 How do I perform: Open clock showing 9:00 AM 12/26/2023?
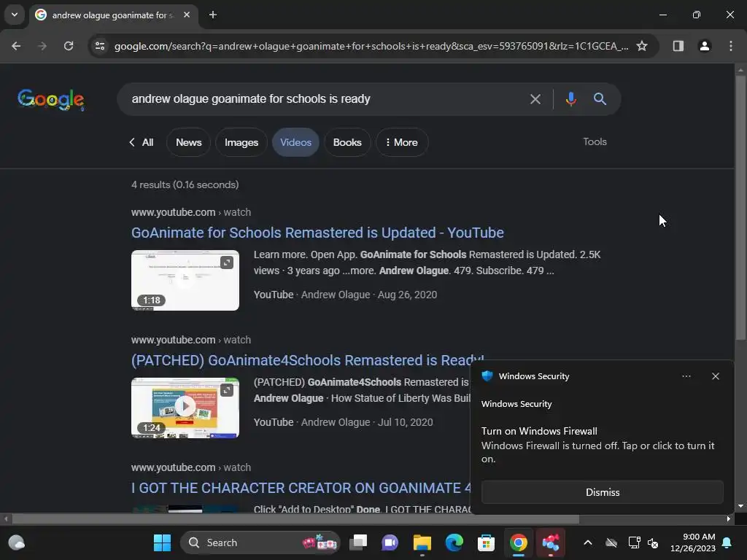click(693, 542)
